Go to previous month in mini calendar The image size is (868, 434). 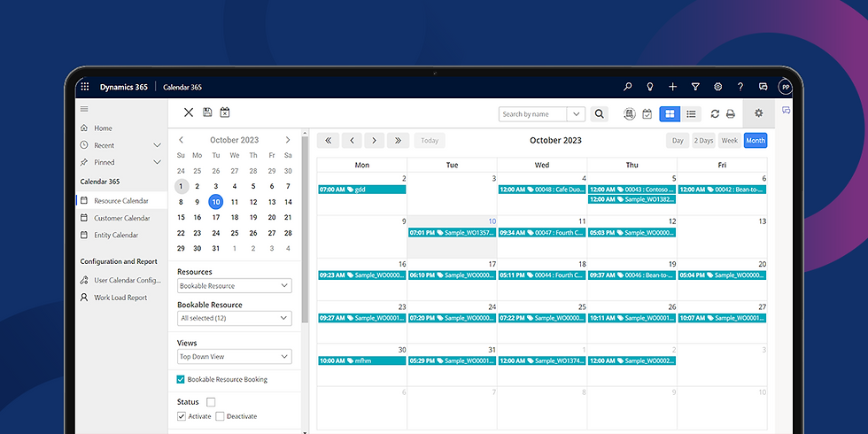(181, 140)
